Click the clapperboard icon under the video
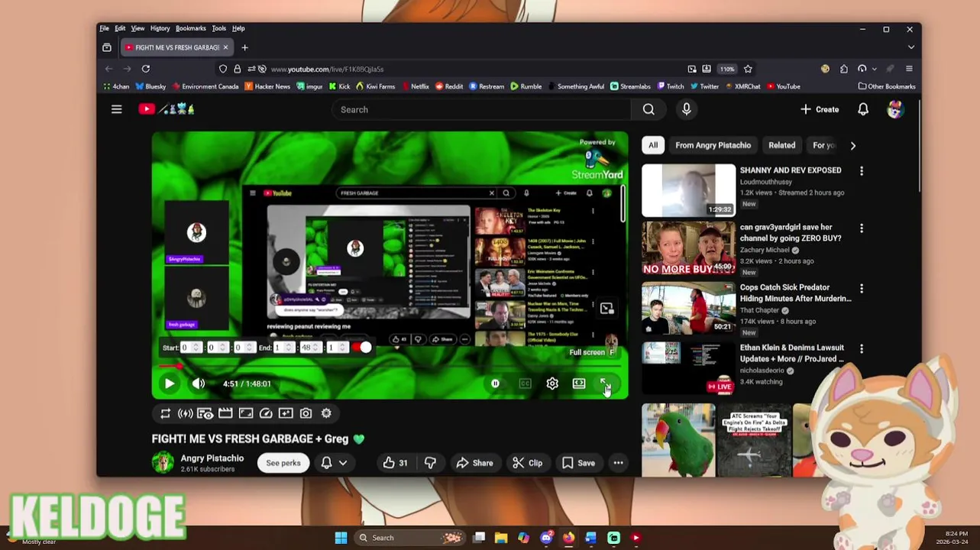 [225, 413]
